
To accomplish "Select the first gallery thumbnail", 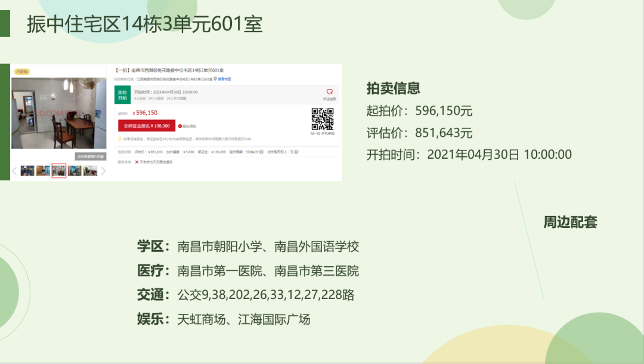I will [27, 171].
